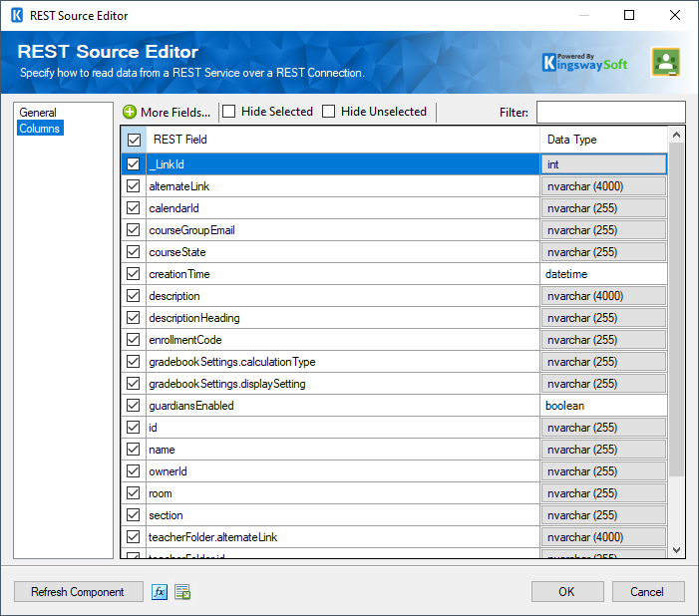
Task: Select the section field row
Action: [343, 514]
